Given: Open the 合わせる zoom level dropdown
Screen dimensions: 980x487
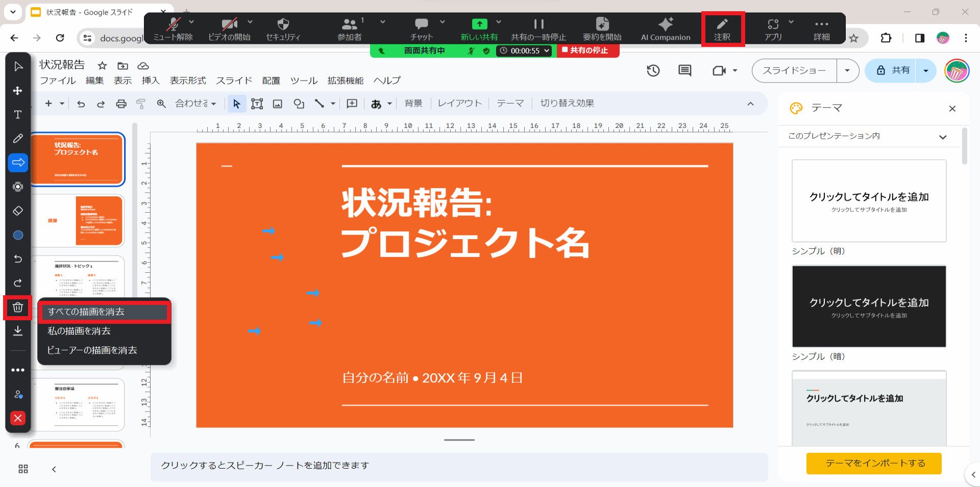Looking at the screenshot, I should [196, 104].
